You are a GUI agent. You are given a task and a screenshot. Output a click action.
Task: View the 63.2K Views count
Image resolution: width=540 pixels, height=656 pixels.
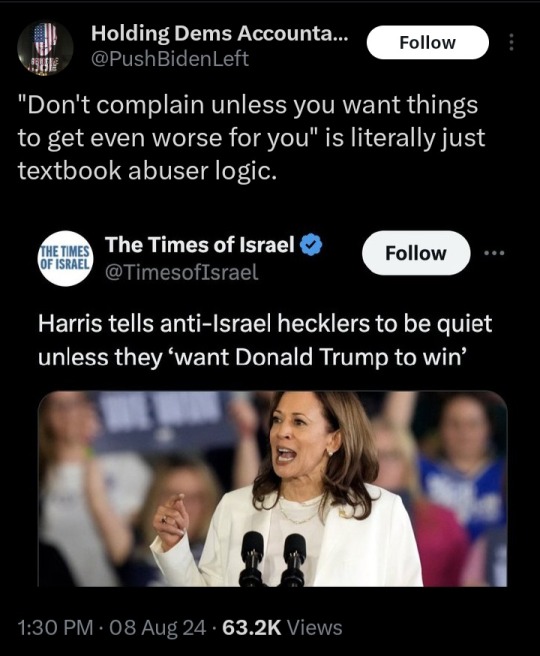click(x=282, y=627)
